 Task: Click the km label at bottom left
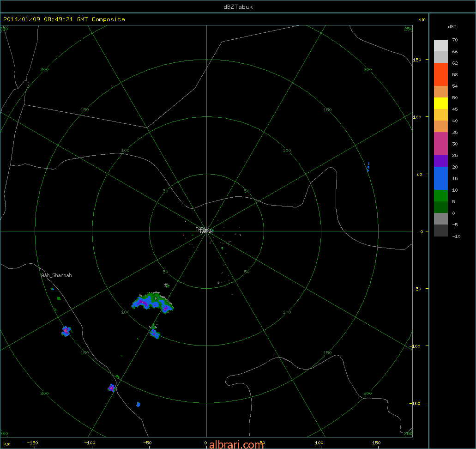(6, 444)
